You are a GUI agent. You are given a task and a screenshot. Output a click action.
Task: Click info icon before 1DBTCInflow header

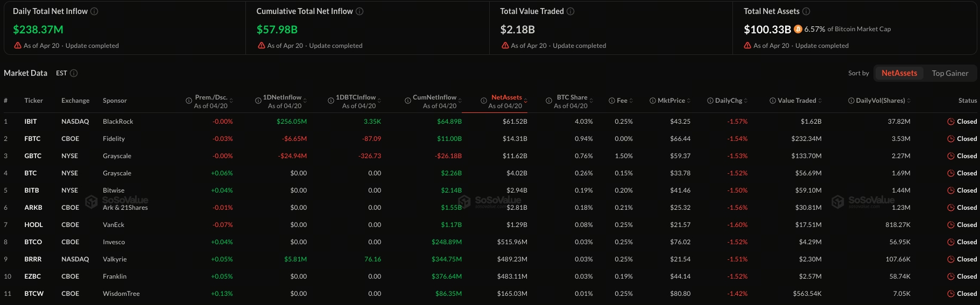pos(331,101)
